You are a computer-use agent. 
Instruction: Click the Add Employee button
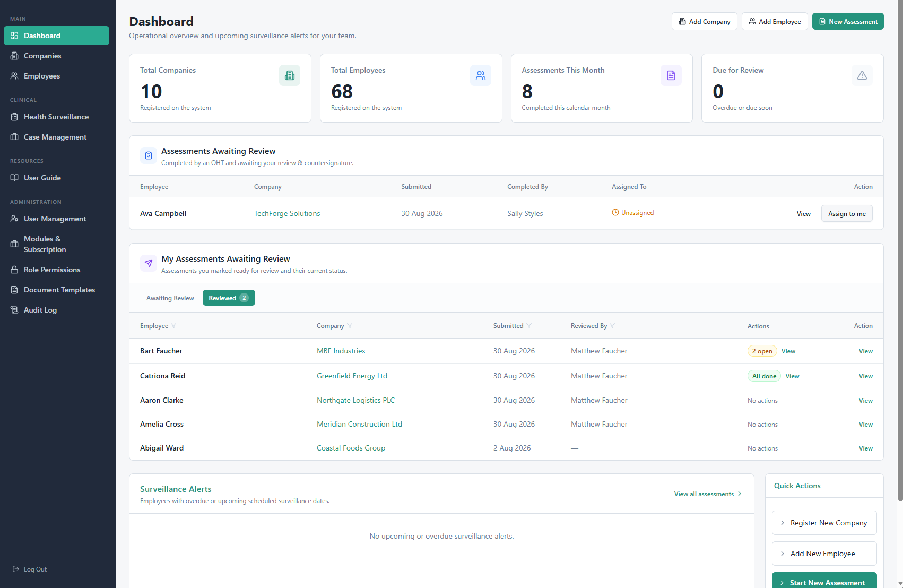coord(775,21)
